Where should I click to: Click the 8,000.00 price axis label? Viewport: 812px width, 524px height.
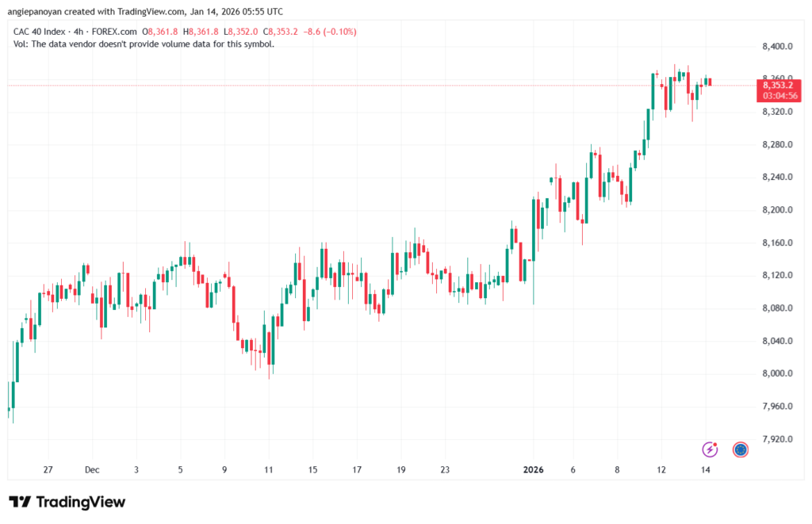click(x=778, y=373)
